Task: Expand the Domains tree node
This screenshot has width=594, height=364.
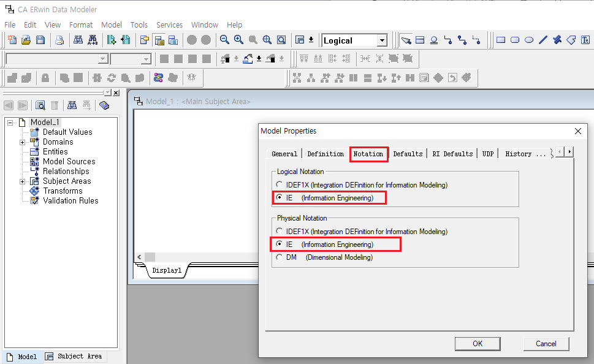Action: (22, 142)
